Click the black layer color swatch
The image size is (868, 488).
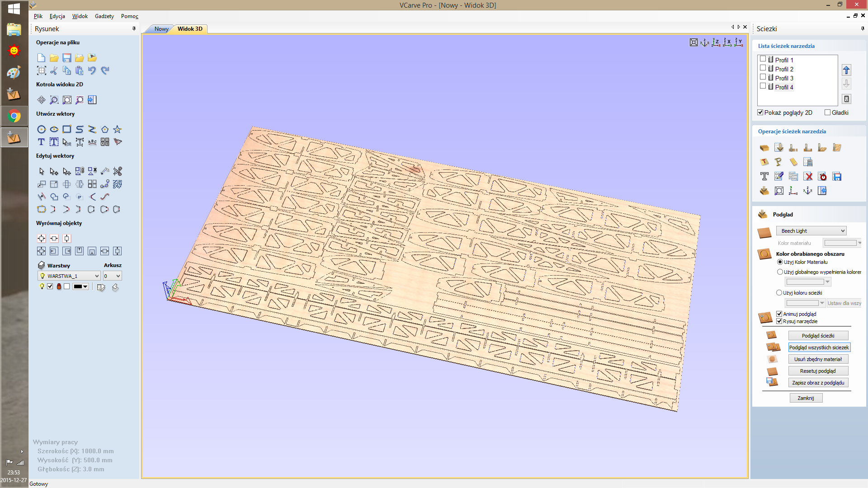[78, 287]
